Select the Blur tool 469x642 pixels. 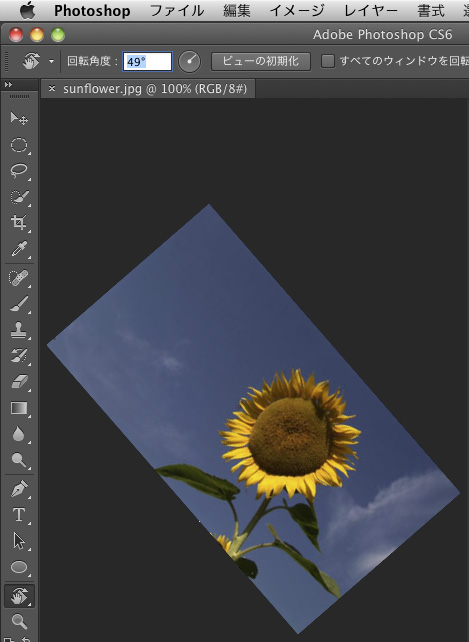tap(19, 434)
